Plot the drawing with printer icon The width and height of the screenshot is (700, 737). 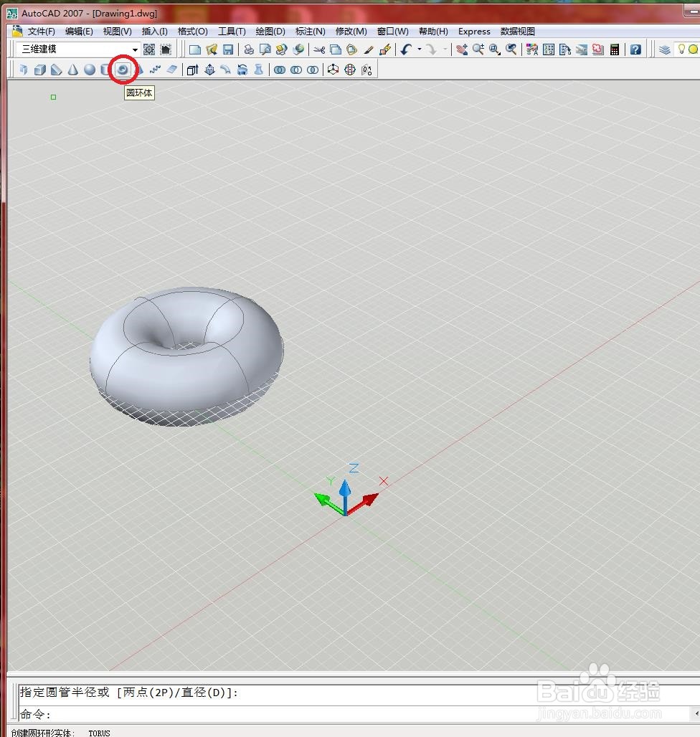[x=249, y=49]
